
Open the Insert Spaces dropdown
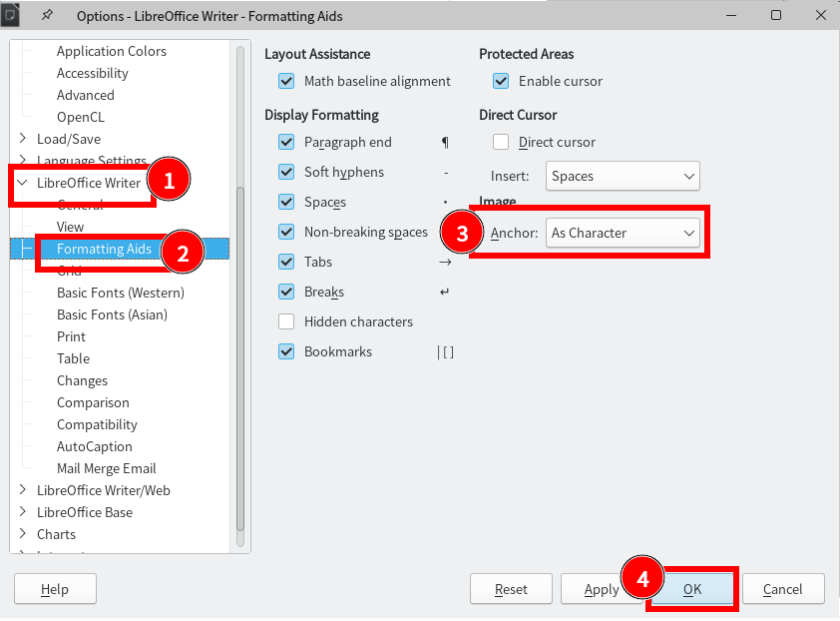623,176
